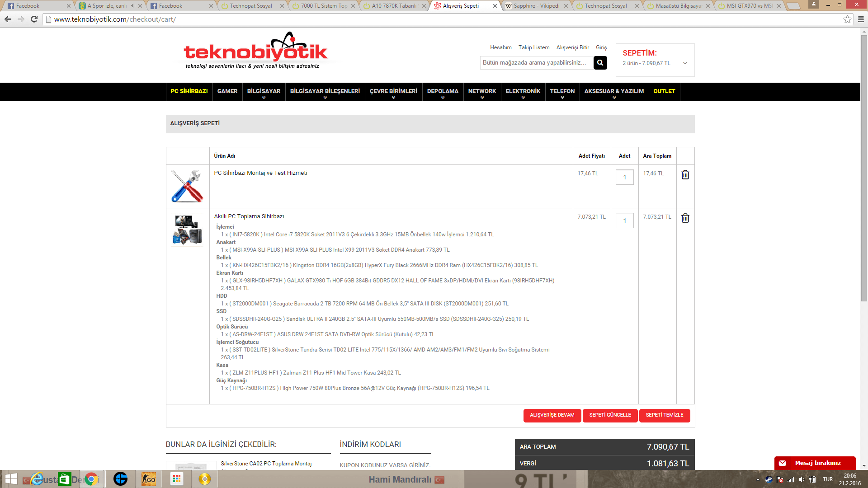868x488 pixels.
Task: Click ALIŞVERİŞE DEVAM button
Action: point(552,415)
